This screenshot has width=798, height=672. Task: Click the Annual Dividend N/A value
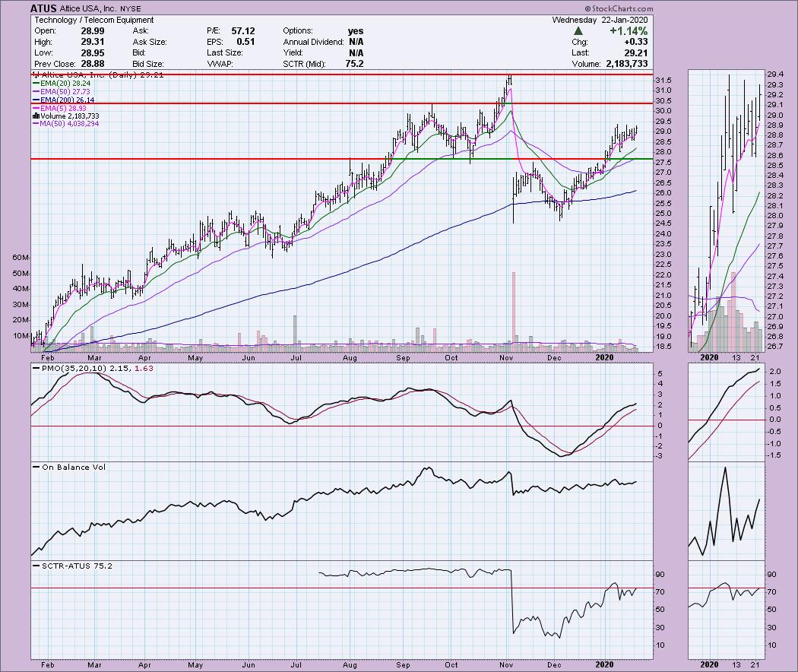tap(356, 42)
